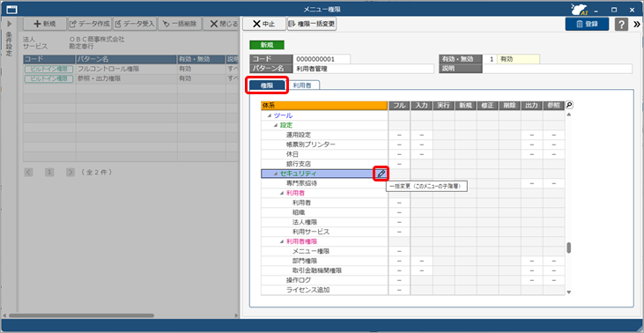Screen dimensions: 644x333
Task: Select the 銀行支店 row
Action: (324, 164)
